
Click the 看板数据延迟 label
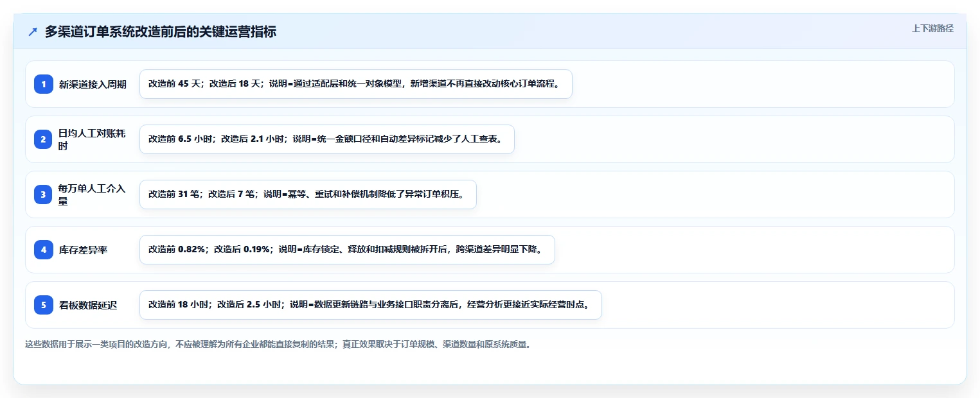tap(88, 305)
